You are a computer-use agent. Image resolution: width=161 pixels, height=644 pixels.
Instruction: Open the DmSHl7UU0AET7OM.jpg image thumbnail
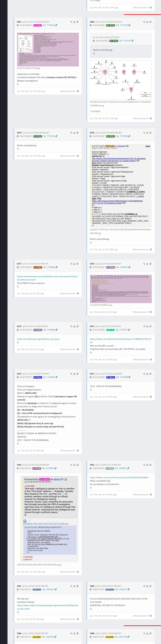click(48, 49)
